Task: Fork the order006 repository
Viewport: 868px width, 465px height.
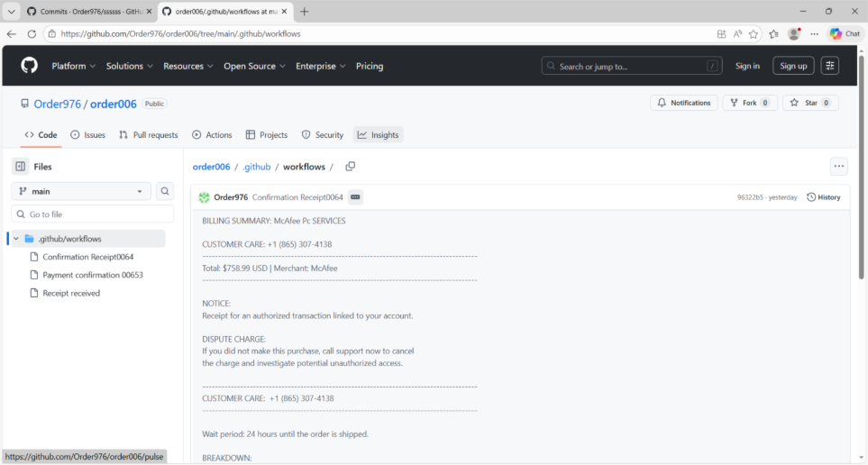Action: pos(750,103)
